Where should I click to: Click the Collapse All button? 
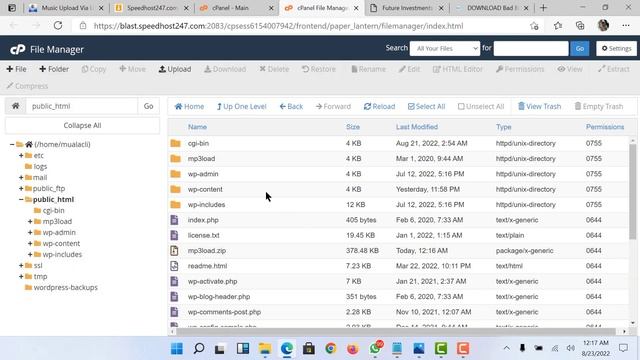(82, 125)
